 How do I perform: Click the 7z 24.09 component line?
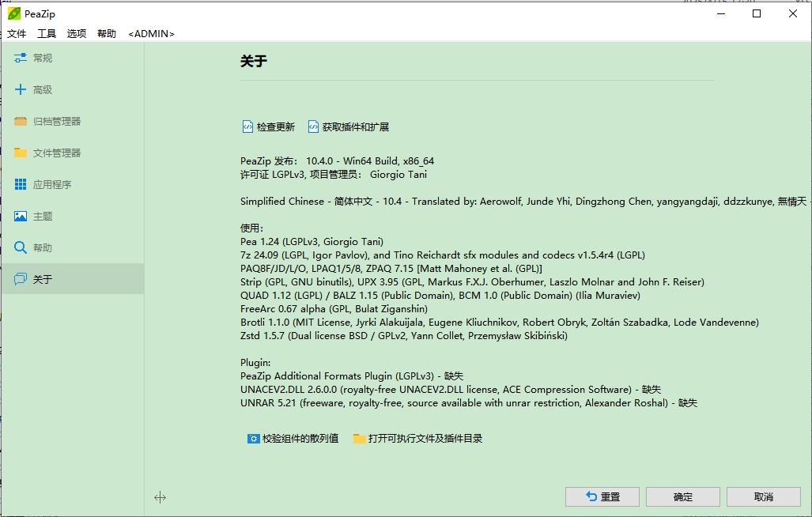(443, 255)
